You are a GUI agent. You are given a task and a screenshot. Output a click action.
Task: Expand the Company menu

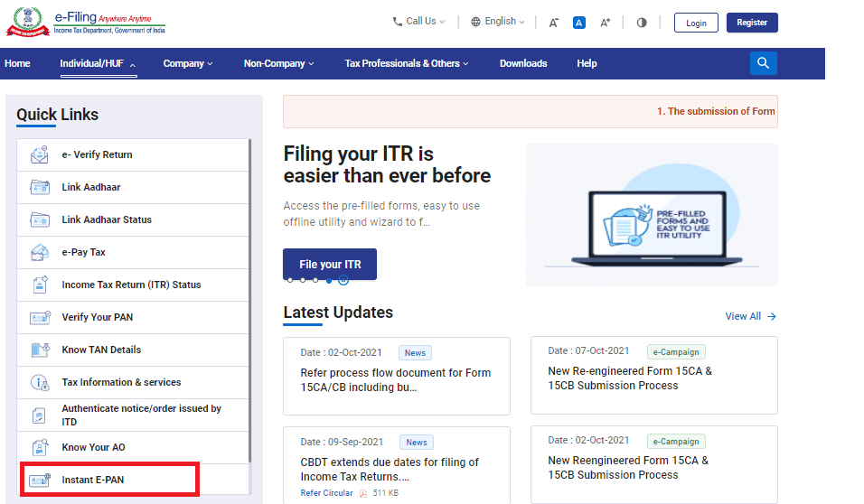[x=188, y=64]
